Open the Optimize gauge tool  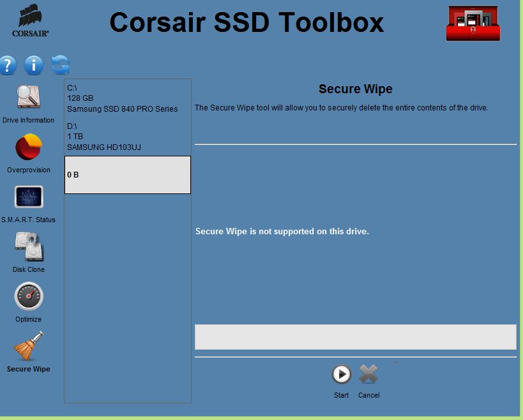(29, 296)
